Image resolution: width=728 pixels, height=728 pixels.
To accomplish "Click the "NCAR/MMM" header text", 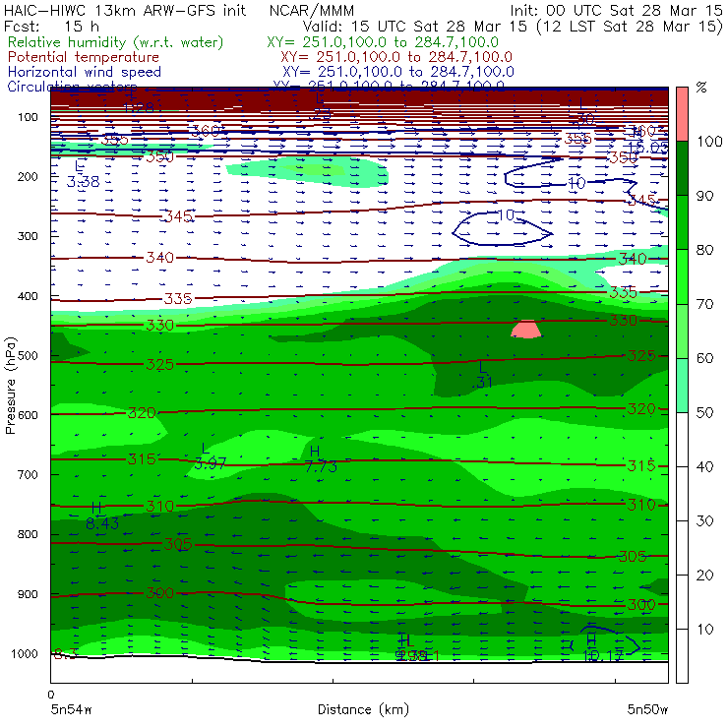I will tap(312, 10).
